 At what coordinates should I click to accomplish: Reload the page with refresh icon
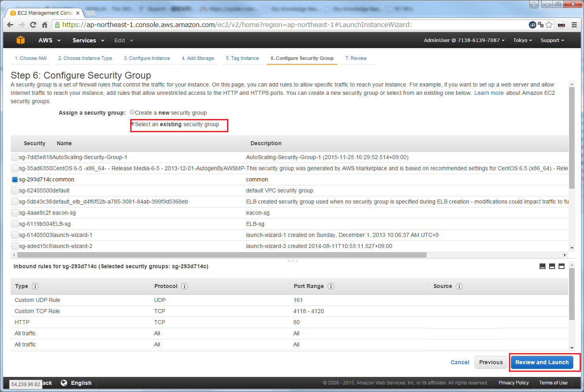(33, 25)
